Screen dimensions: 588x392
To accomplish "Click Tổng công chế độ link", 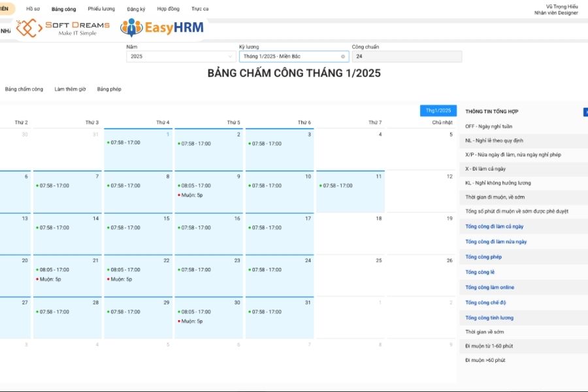I will pos(485,302).
